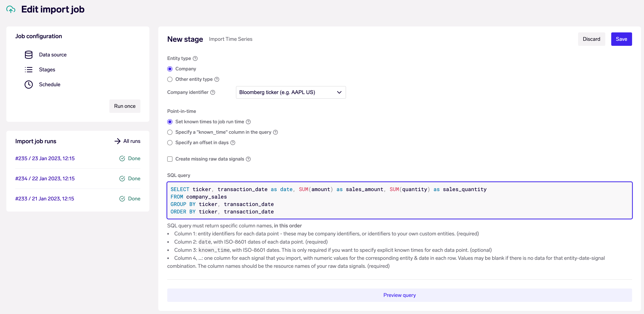644x314 pixels.
Task: Click the Preview query button
Action: click(399, 295)
